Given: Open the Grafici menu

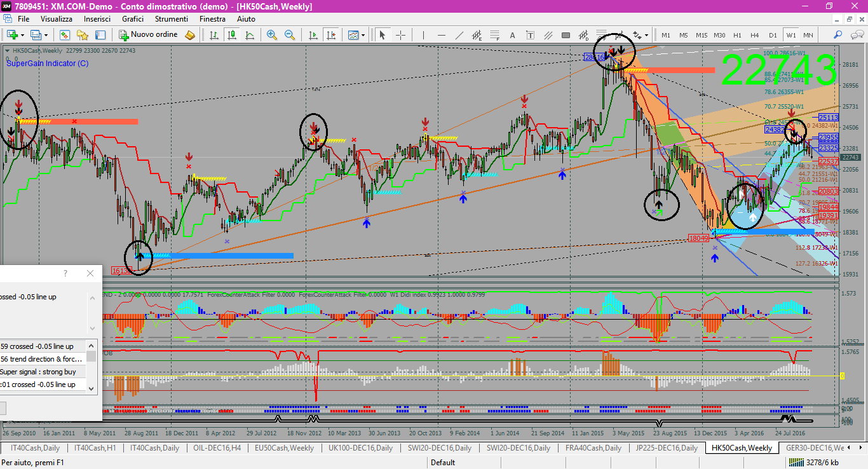Looking at the screenshot, I should [x=133, y=19].
